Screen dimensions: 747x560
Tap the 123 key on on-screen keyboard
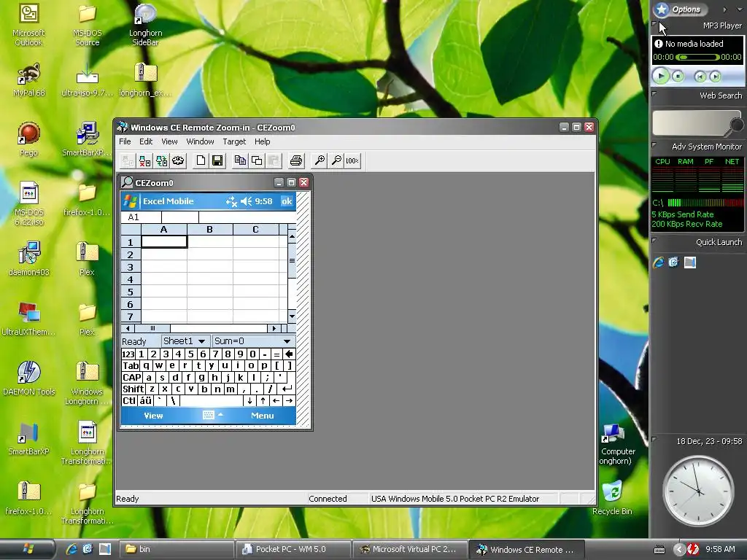pos(128,354)
